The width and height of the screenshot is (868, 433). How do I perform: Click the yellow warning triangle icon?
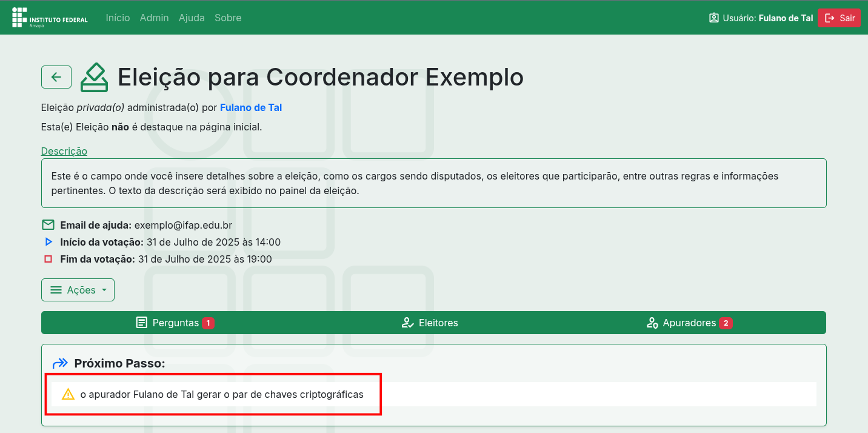(68, 394)
